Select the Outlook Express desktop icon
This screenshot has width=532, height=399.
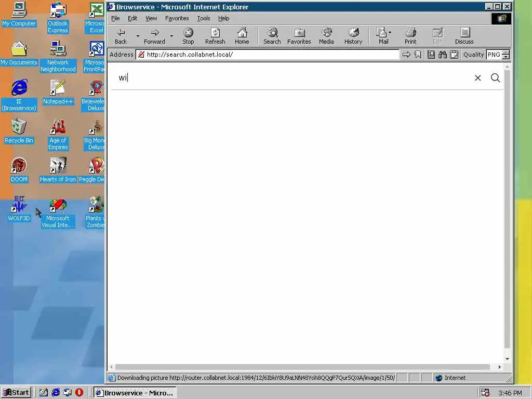point(58,18)
